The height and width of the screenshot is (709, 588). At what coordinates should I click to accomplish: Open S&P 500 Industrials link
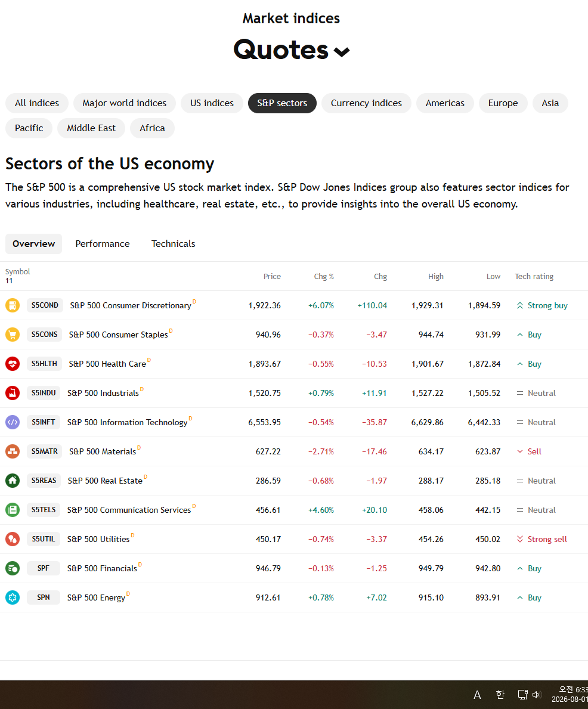tap(103, 394)
